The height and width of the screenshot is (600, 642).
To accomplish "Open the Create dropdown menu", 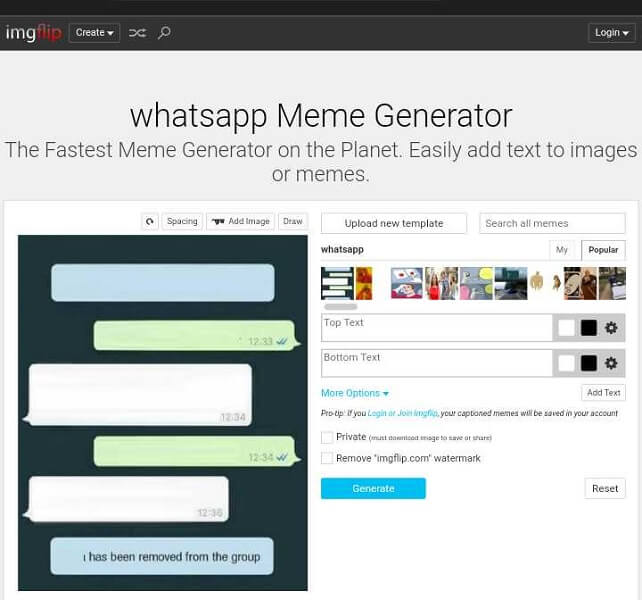I will click(x=95, y=33).
